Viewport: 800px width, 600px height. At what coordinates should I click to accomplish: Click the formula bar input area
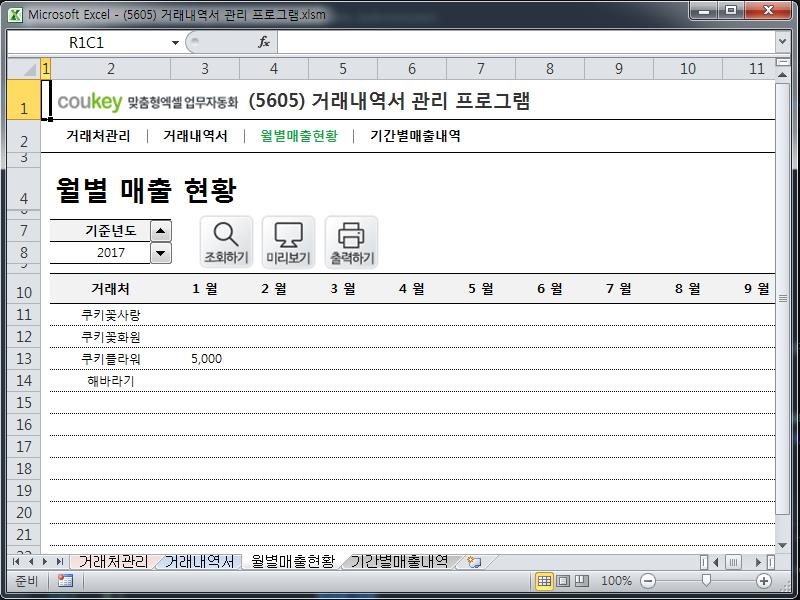tap(526, 42)
